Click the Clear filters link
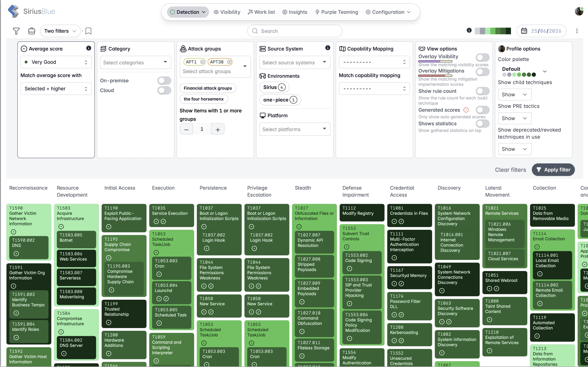This screenshot has width=588, height=367. pos(510,170)
